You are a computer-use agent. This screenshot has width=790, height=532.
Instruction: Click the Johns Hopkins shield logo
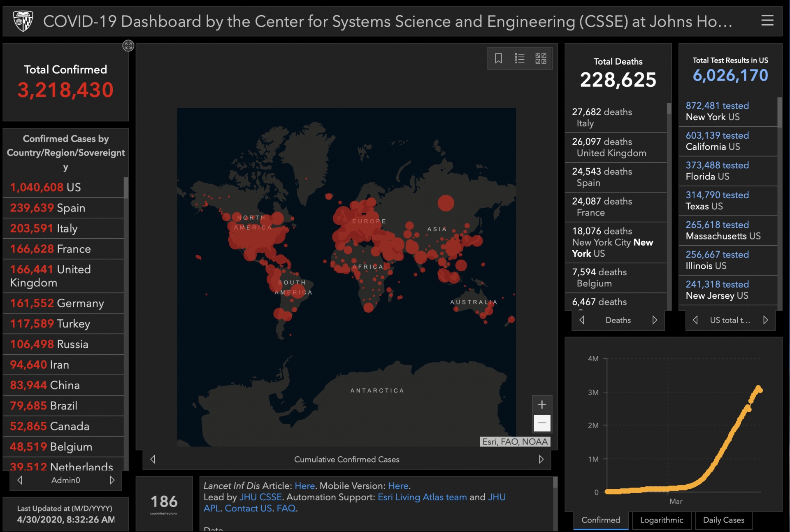[23, 21]
